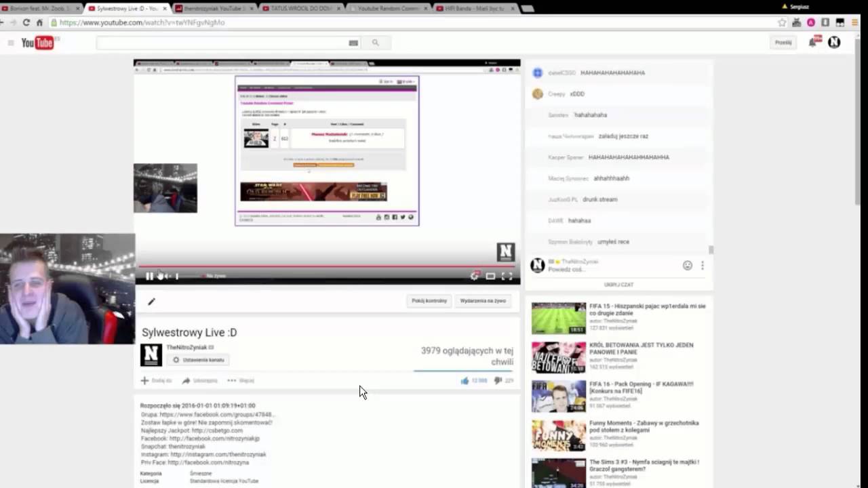
Task: Switch to Youtube Random Comment tab
Action: click(387, 8)
